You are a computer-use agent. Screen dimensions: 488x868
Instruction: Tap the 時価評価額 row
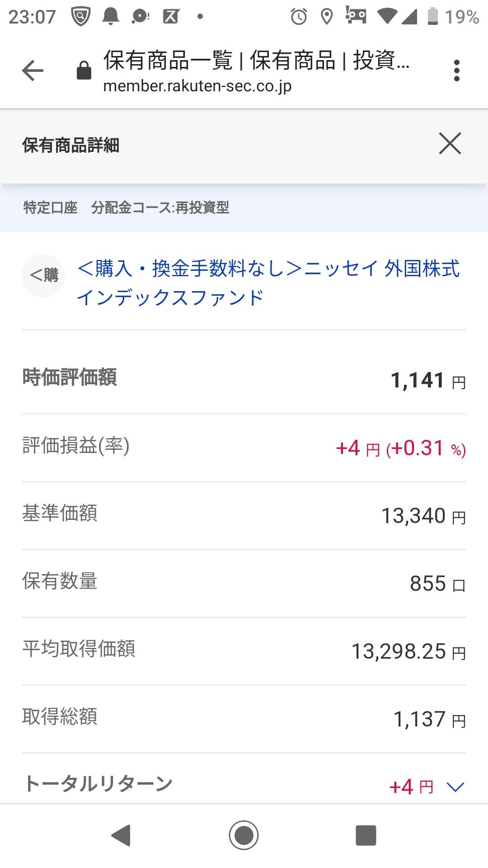point(244,378)
